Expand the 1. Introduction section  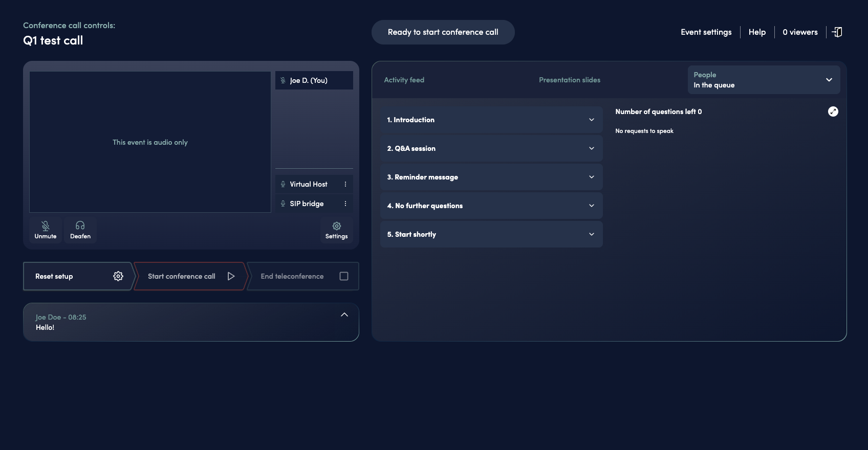pos(491,120)
